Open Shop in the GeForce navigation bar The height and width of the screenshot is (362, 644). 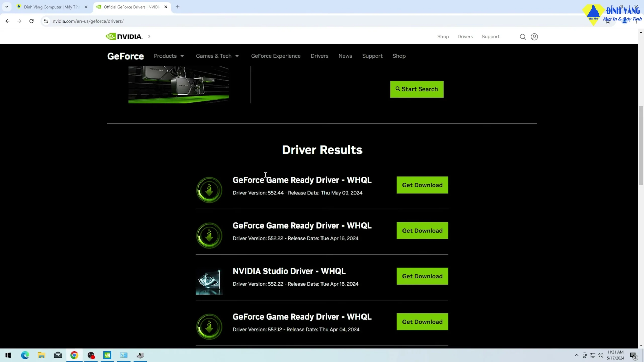tap(399, 56)
